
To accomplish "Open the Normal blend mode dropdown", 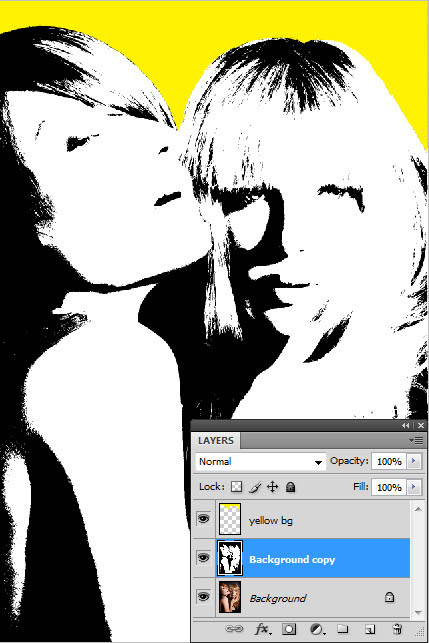I will pyautogui.click(x=261, y=462).
